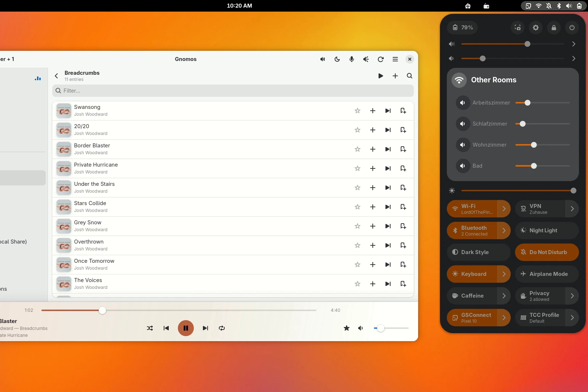
Task: Open system settings gear in quick panel
Action: pos(536,28)
